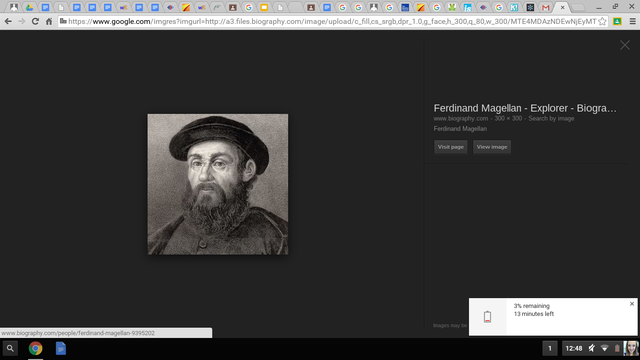Image resolution: width=640 pixels, height=360 pixels.
Task: Open the Chrome hamburger menu
Action: 632,21
